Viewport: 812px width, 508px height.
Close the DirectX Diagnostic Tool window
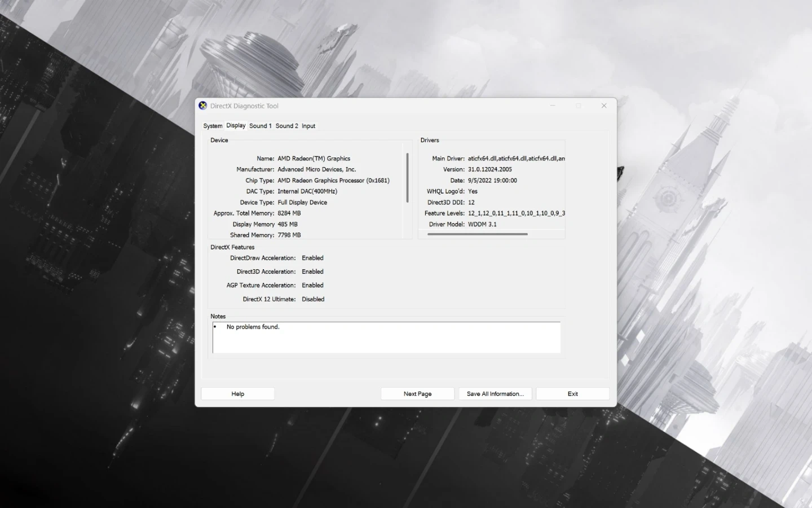[604, 106]
